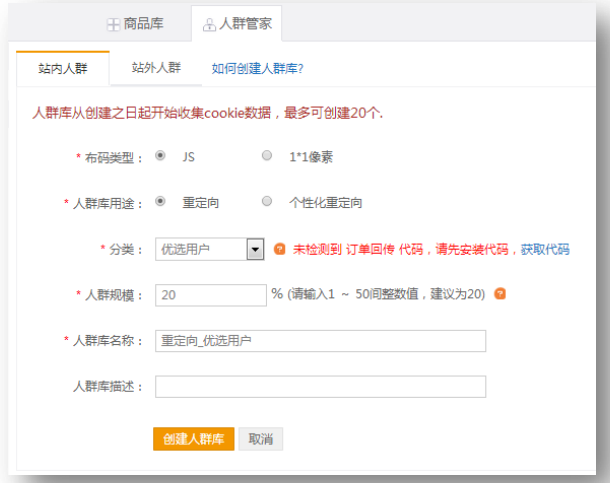This screenshot has height=483, width=610.
Task: Click the empty 人群库描述 field
Action: click(320, 386)
